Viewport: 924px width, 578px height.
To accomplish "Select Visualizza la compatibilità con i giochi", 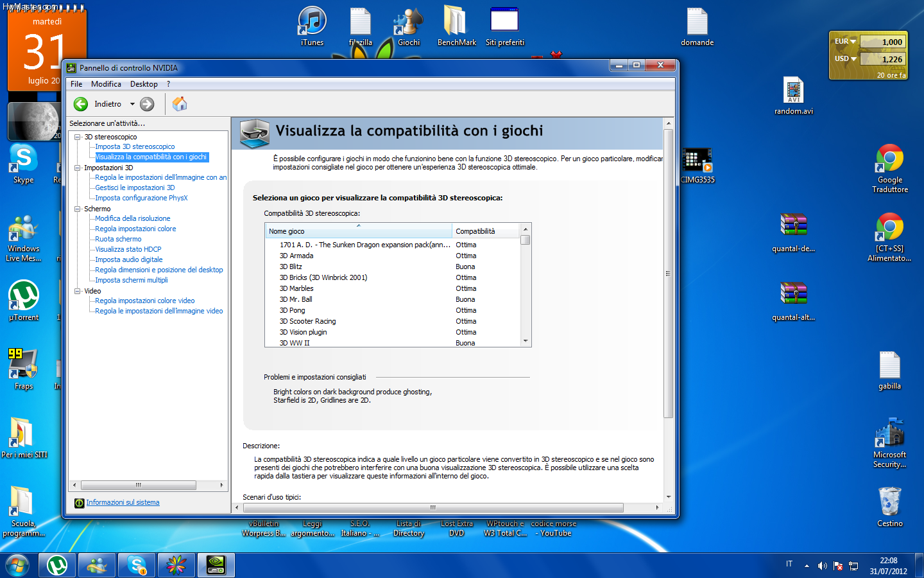I will (x=151, y=157).
